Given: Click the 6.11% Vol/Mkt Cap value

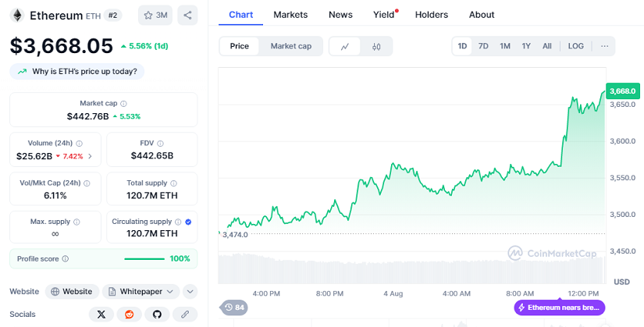Looking at the screenshot, I should click(55, 196).
